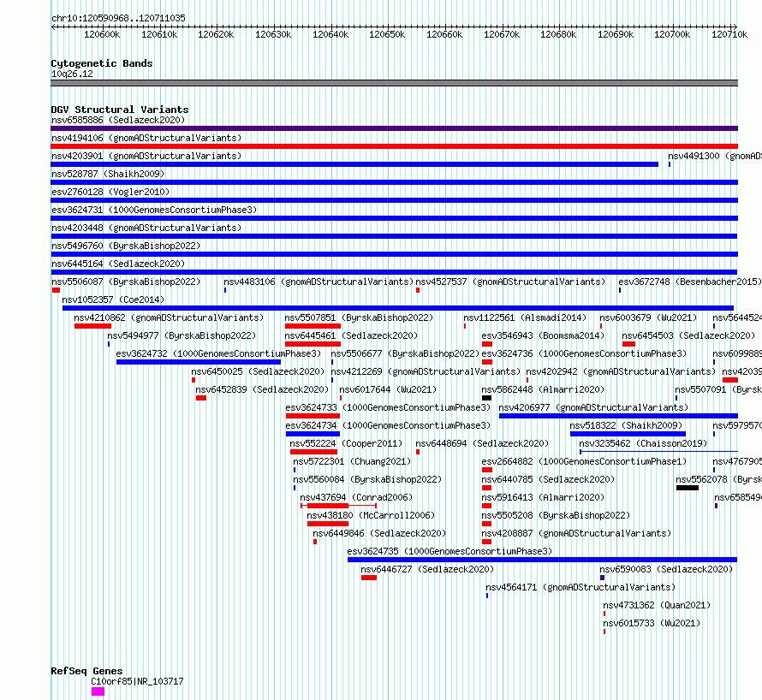
Task: Click nsv4203448 gnomAD variant label
Action: (146, 228)
